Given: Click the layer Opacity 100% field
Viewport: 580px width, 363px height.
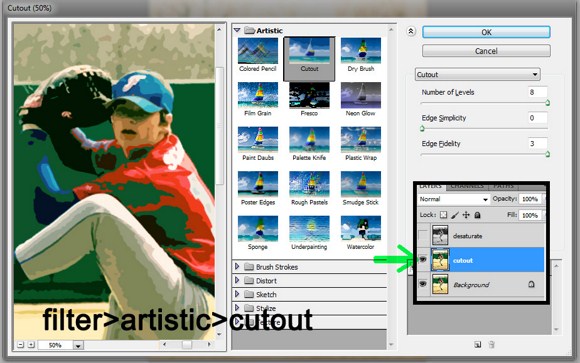Looking at the screenshot, I should (x=530, y=199).
